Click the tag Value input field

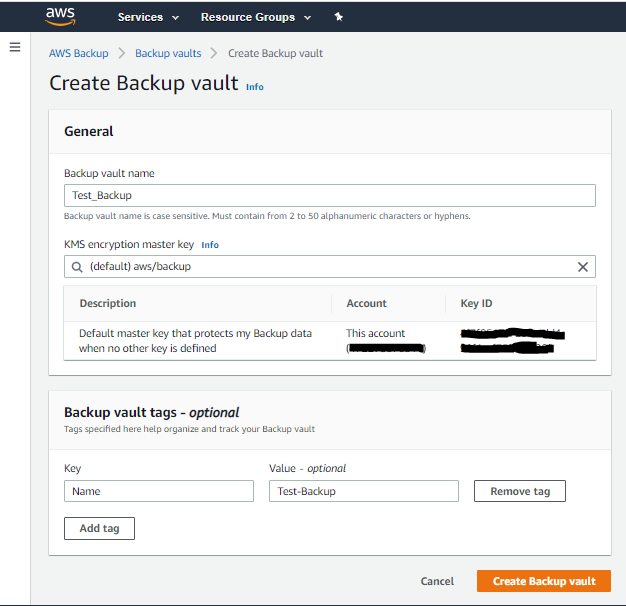pos(364,491)
